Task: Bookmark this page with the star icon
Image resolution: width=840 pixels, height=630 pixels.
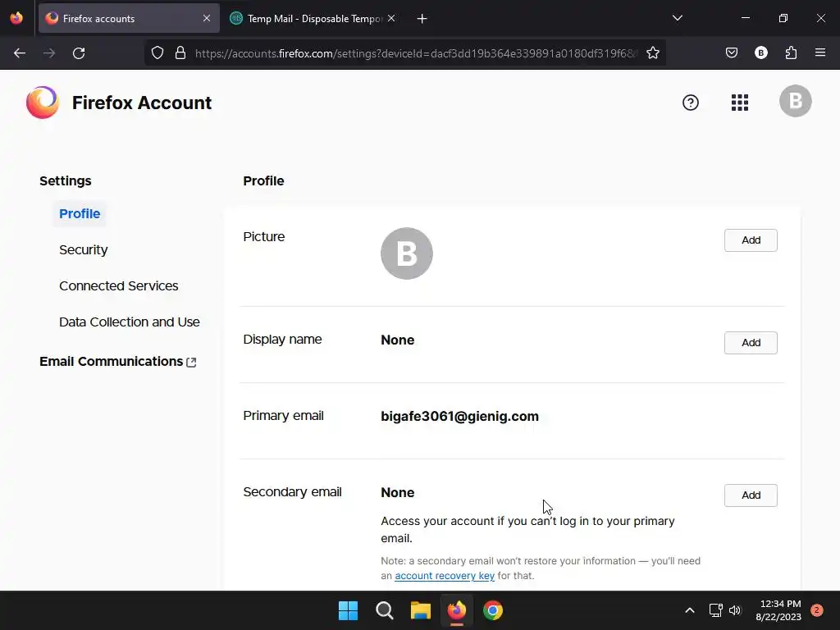Action: [652, 53]
